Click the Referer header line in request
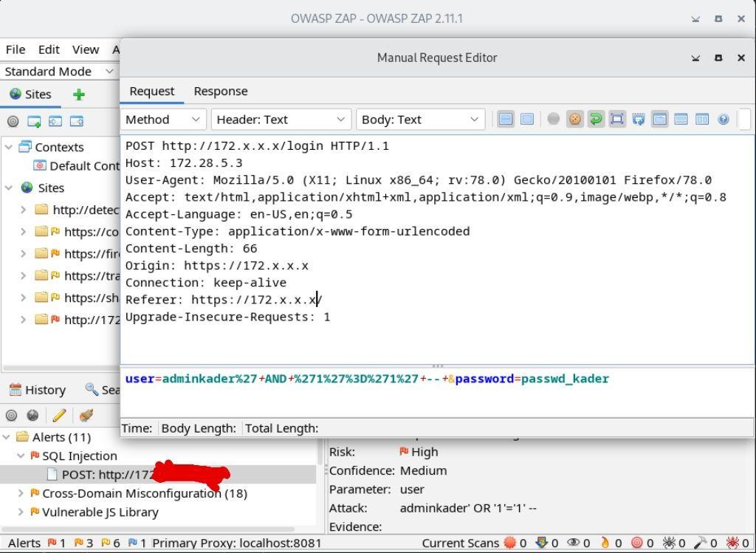Image resolution: width=756 pixels, height=553 pixels. tap(224, 300)
